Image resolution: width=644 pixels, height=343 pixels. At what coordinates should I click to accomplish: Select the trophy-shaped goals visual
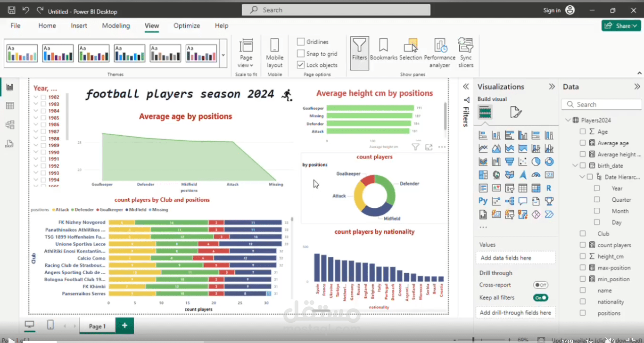[x=549, y=201]
